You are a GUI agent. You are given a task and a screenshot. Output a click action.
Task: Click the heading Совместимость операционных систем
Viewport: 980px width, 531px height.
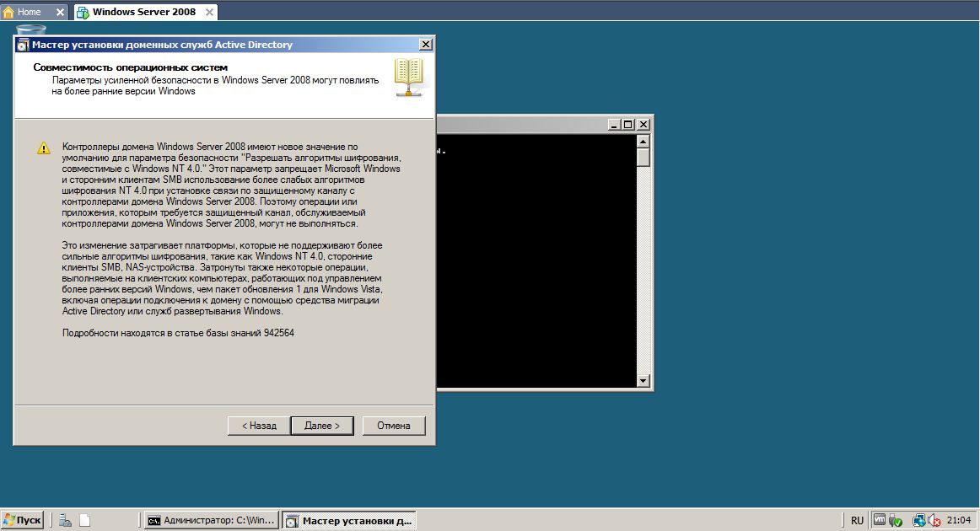130,67
